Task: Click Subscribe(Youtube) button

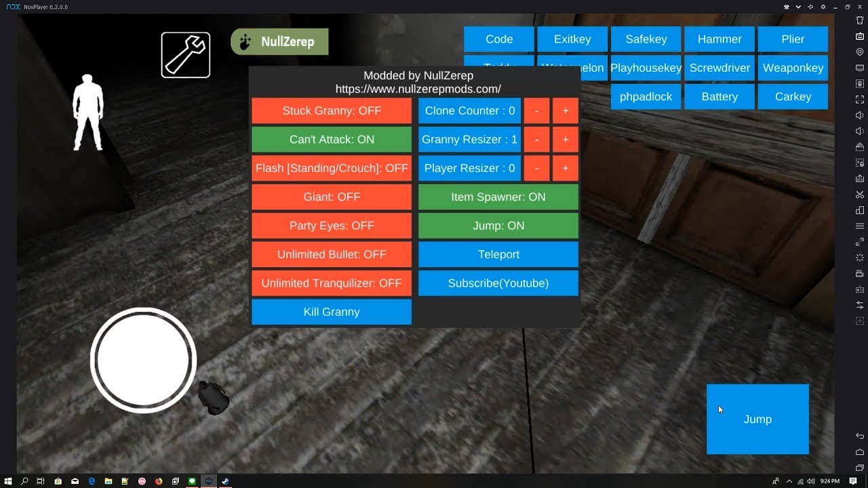Action: click(498, 283)
